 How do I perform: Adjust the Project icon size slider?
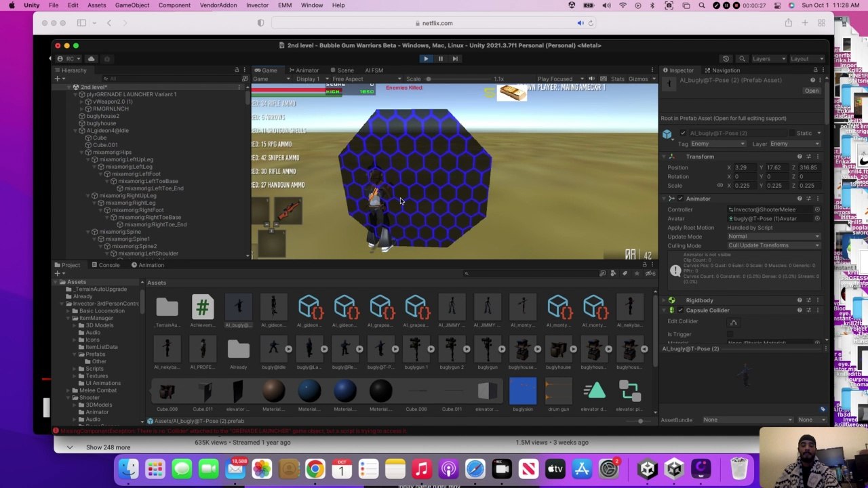[640, 421]
